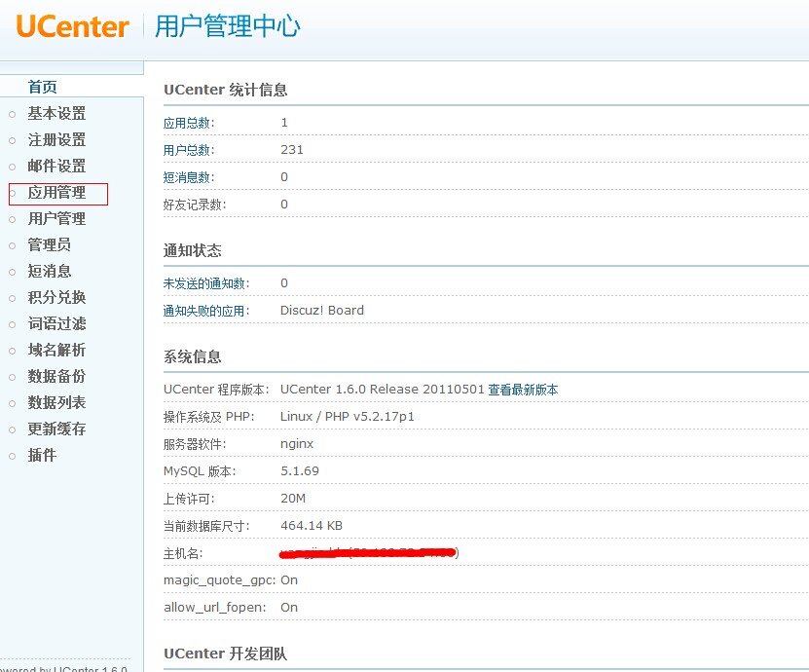Navigate to 用户管理
Viewport: 809px width, 672px height.
[x=56, y=219]
